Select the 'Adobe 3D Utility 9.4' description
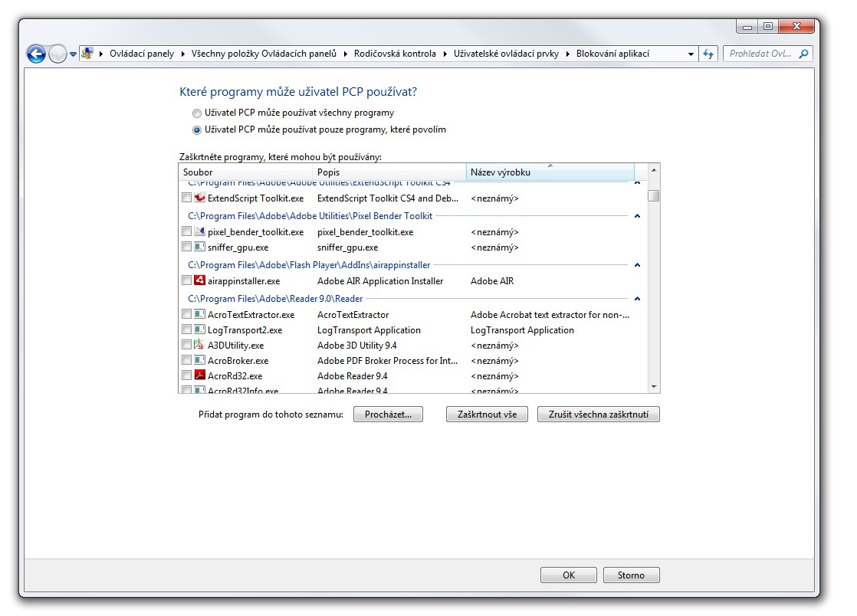 [357, 346]
